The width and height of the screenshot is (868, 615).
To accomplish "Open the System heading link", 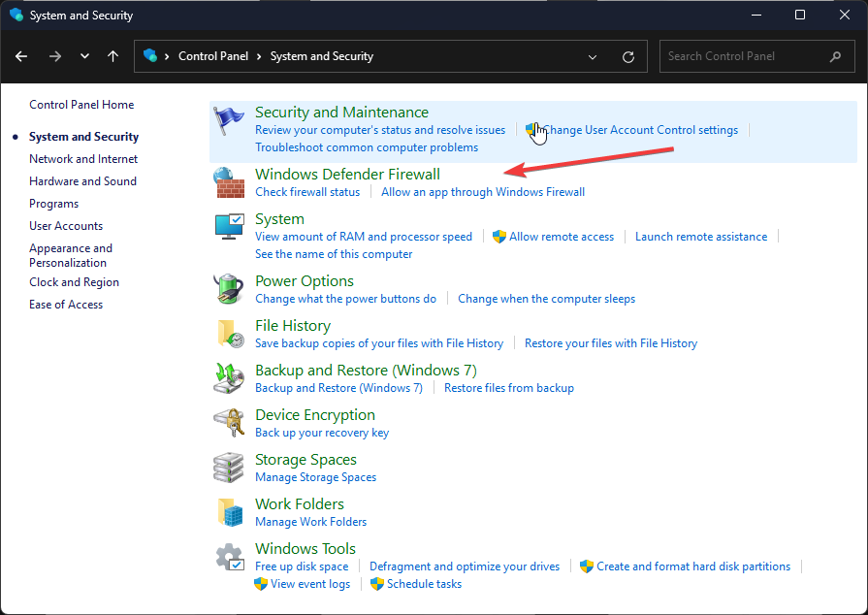I will pyautogui.click(x=279, y=219).
